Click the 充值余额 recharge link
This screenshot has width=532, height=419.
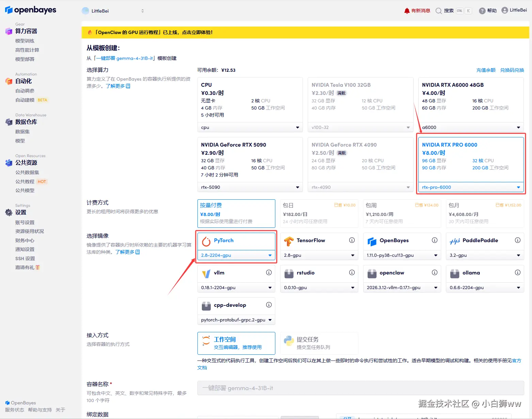click(486, 70)
